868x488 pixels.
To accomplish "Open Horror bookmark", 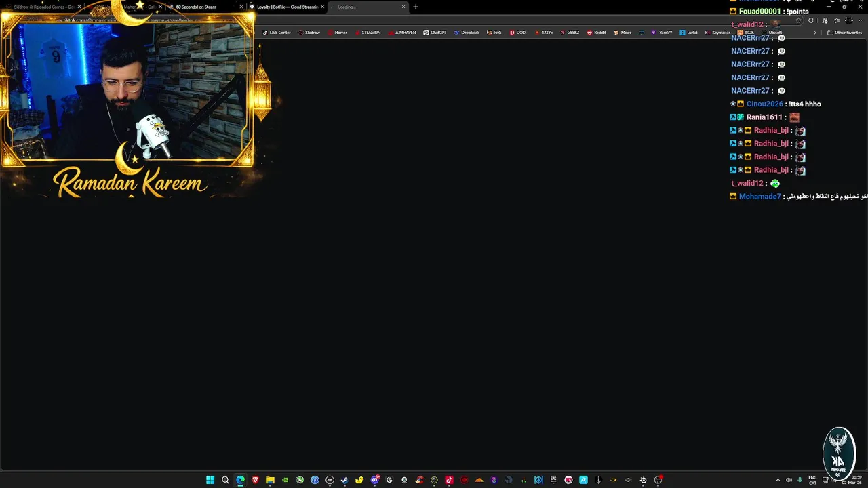I will pos(337,33).
